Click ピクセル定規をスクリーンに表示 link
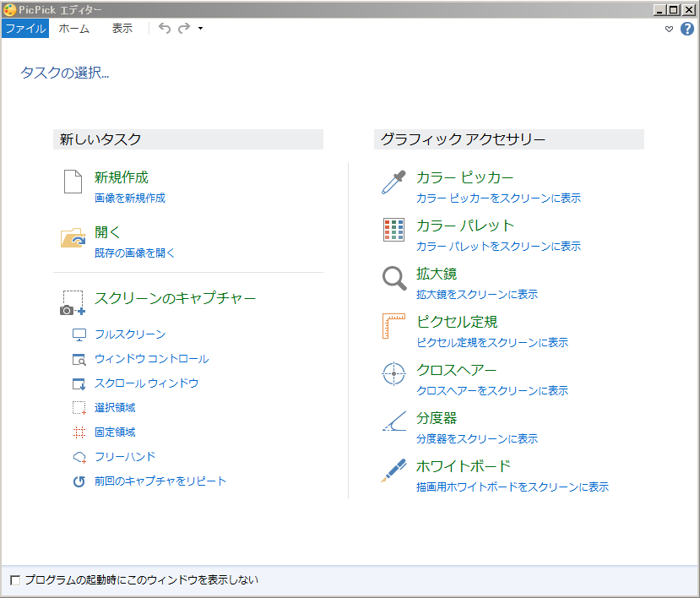Image resolution: width=700 pixels, height=598 pixels. coord(492,343)
